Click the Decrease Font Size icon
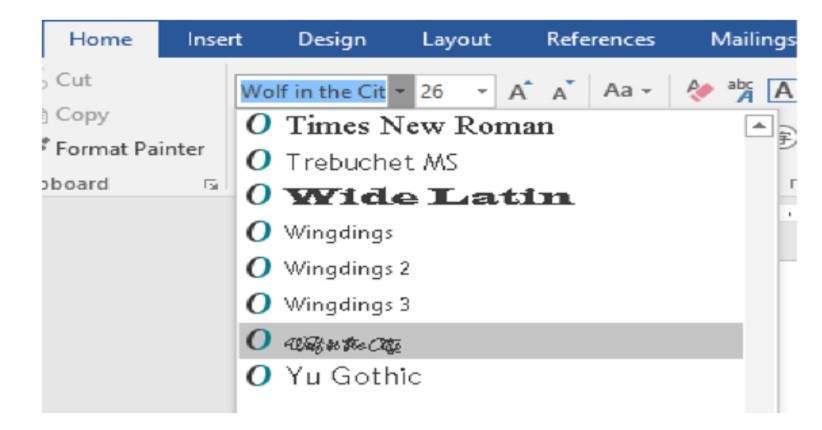 pyautogui.click(x=561, y=92)
